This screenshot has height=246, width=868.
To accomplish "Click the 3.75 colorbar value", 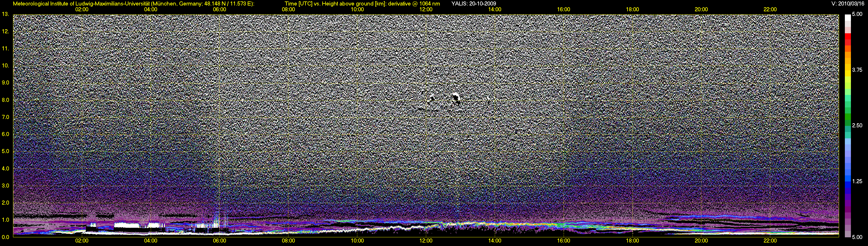I will (x=857, y=70).
